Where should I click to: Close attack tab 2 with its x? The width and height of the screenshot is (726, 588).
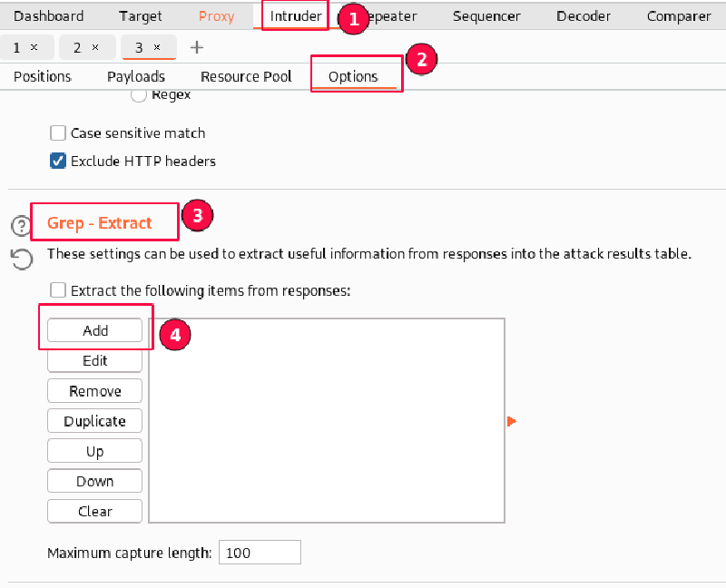(95, 47)
